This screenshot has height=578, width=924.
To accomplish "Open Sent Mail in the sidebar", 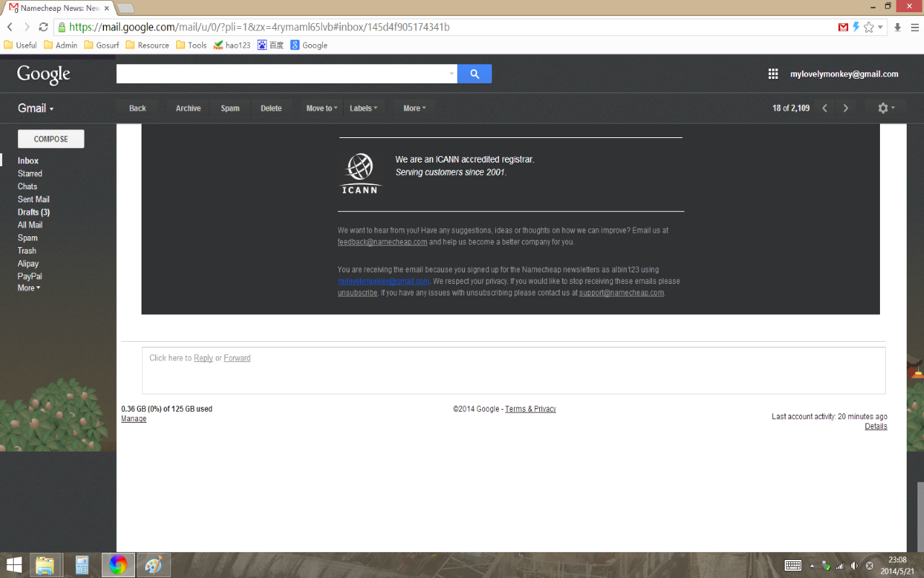I will [33, 199].
